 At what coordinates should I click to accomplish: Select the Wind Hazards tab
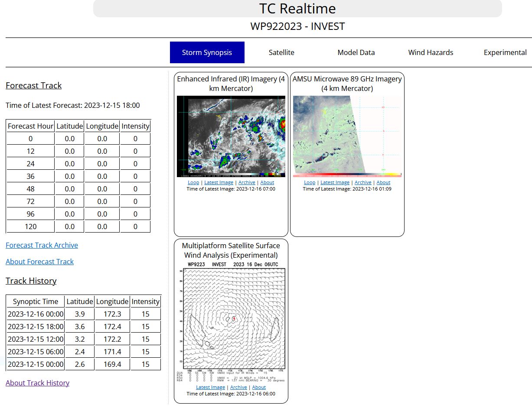[431, 52]
